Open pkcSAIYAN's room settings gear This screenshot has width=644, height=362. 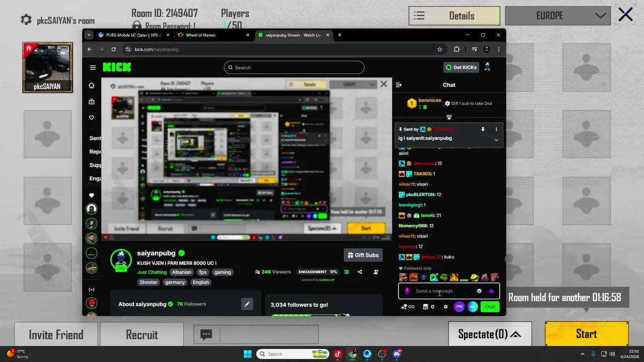[x=26, y=20]
